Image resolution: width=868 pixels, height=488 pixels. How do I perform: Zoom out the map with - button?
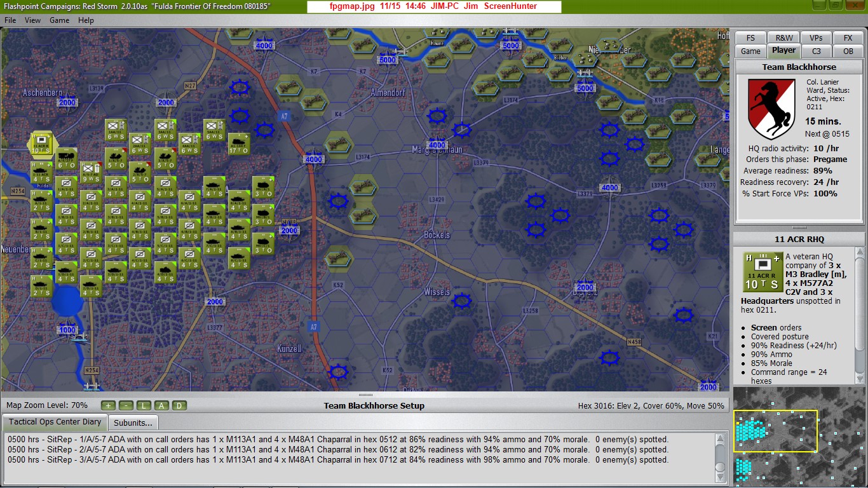(x=126, y=405)
